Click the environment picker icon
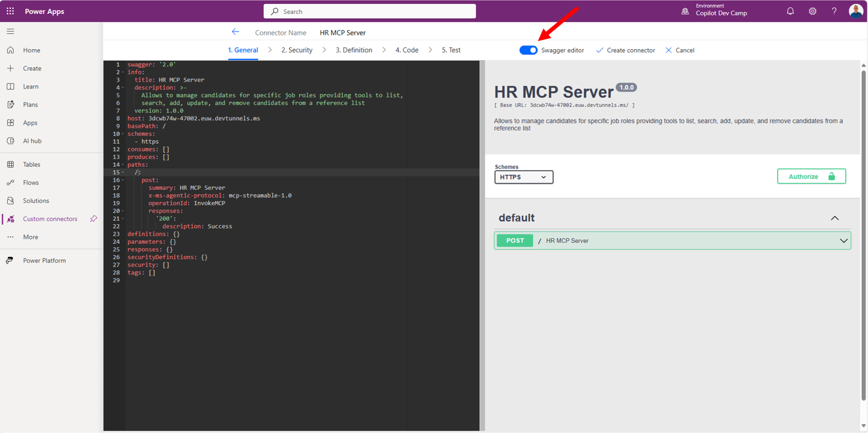The width and height of the screenshot is (868, 433). click(x=685, y=11)
